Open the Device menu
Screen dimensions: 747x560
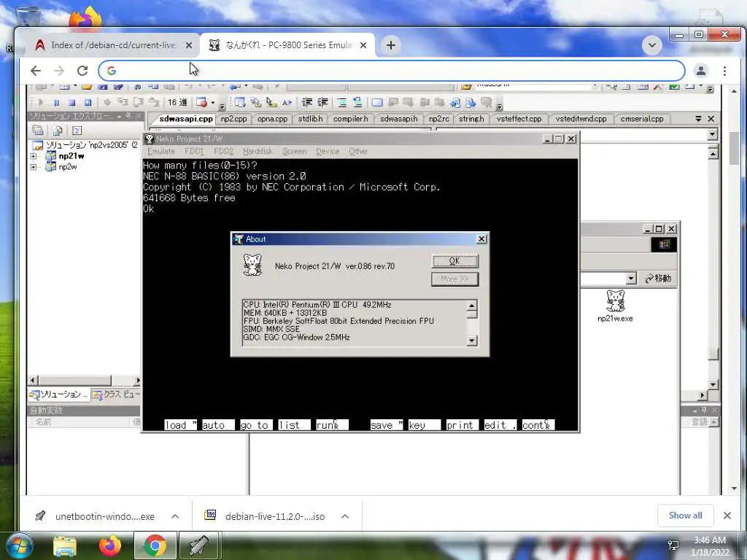click(x=328, y=152)
